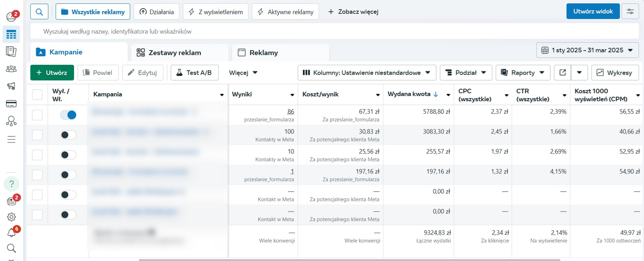Open the Events Manager icon in the sidebar
Viewport: 644px width, 261px height.
point(11,121)
